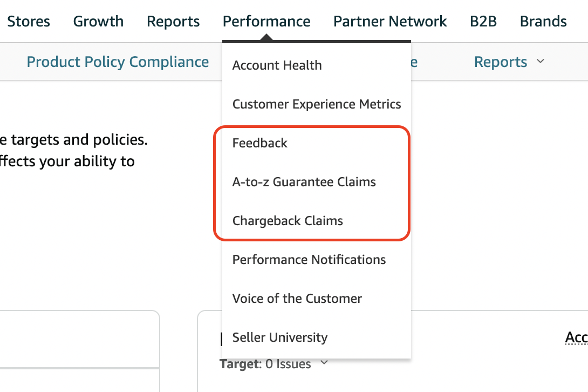Viewport: 588px width, 392px height.
Task: Open the Brands navigation menu
Action: pyautogui.click(x=543, y=22)
